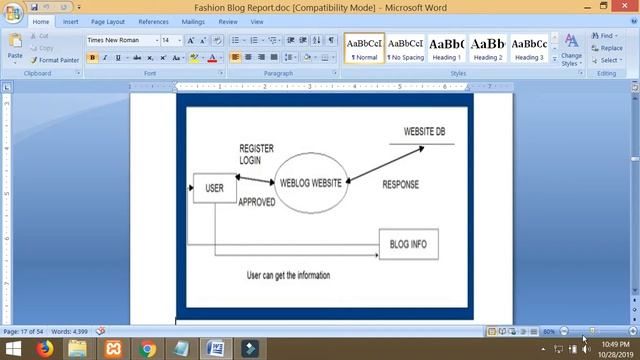640x360 pixels.
Task: Click Find in Editing group
Action: (x=604, y=36)
